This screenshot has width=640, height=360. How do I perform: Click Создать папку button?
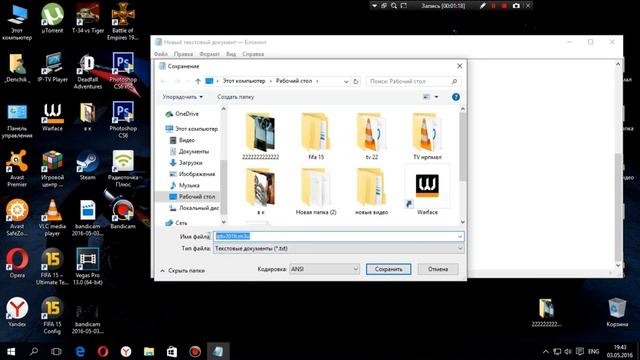[x=236, y=97]
